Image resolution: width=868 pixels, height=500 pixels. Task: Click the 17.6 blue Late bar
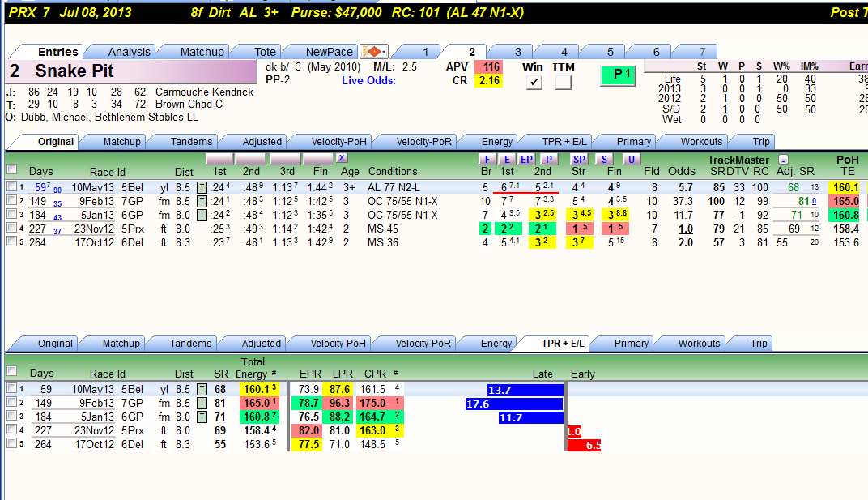tap(514, 404)
